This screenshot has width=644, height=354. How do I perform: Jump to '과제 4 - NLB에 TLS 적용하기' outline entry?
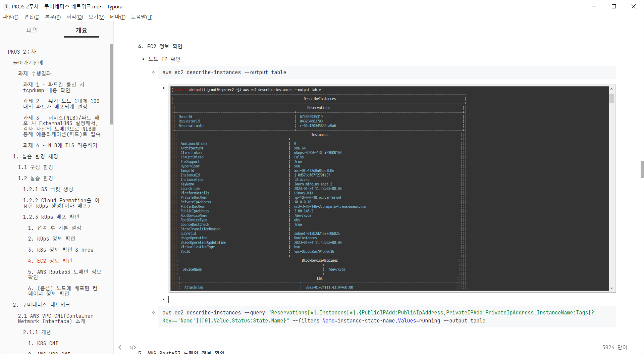click(60, 145)
